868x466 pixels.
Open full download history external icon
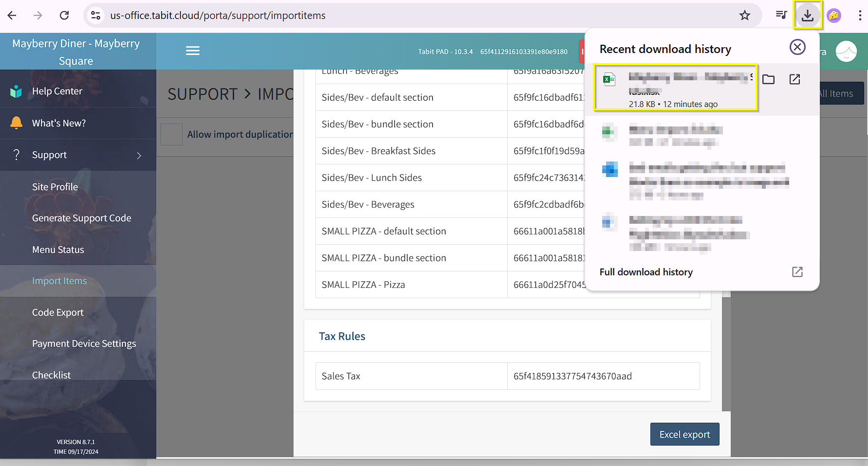[x=797, y=272]
